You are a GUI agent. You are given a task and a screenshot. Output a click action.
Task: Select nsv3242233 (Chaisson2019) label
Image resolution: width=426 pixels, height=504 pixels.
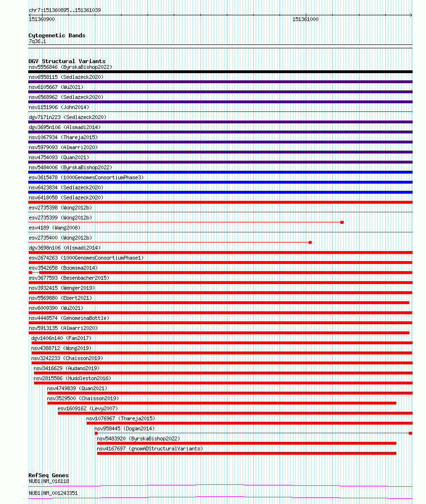tap(67, 358)
